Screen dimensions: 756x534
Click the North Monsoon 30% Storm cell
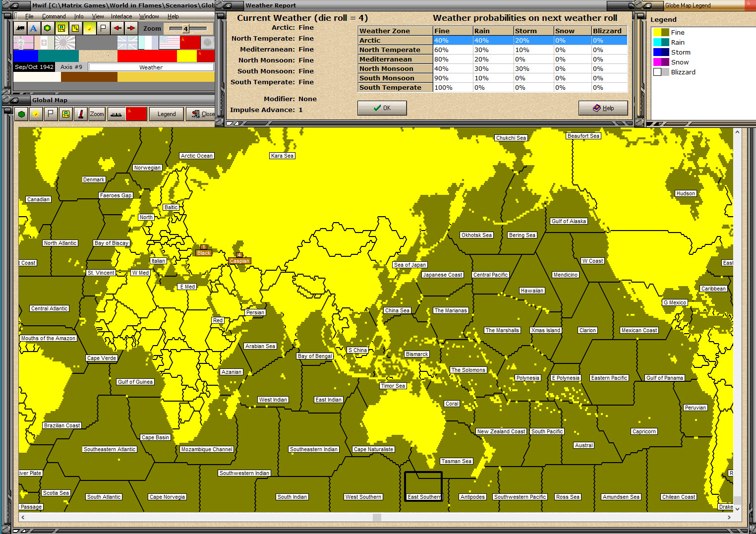pyautogui.click(x=533, y=68)
